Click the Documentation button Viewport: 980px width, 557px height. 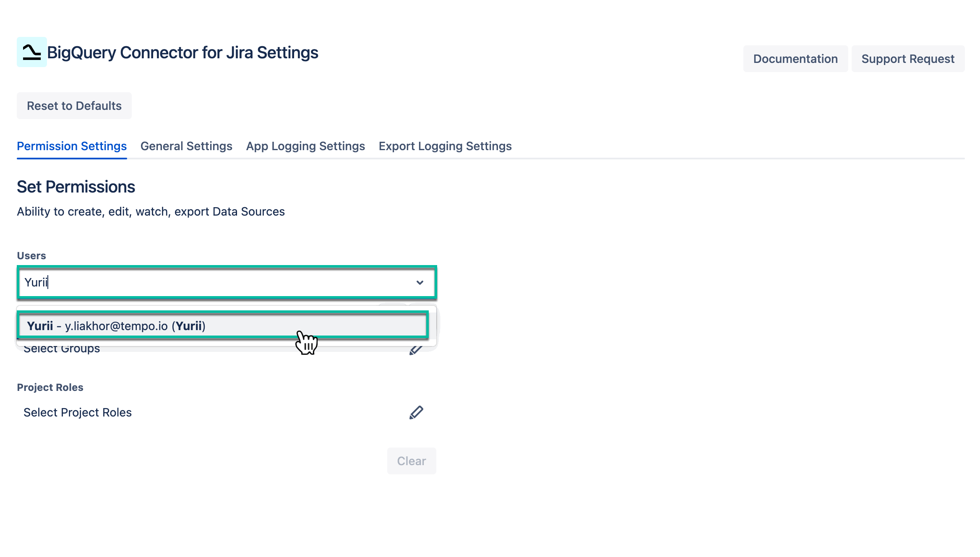[795, 59]
